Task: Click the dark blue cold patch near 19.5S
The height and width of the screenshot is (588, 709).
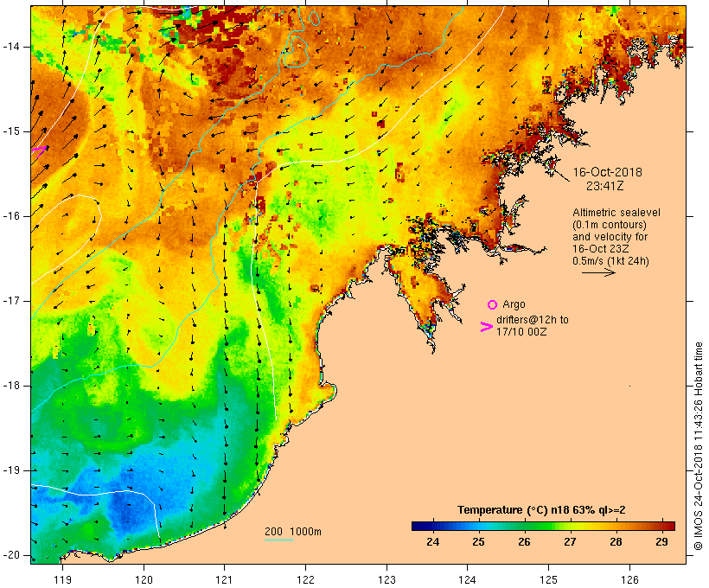Action: [x=125, y=510]
